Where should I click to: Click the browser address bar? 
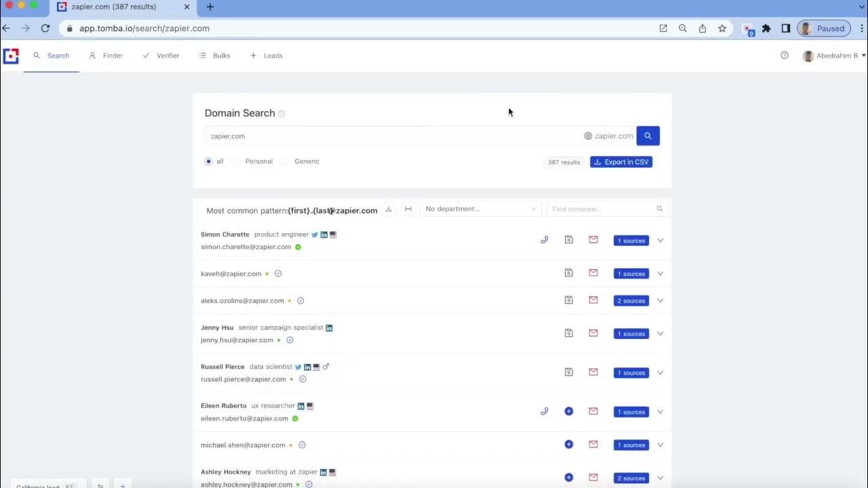click(x=359, y=28)
